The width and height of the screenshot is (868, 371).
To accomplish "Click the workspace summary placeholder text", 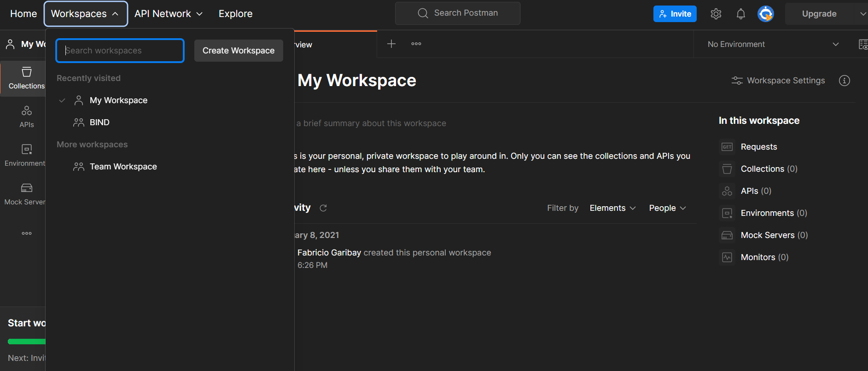I will point(371,123).
